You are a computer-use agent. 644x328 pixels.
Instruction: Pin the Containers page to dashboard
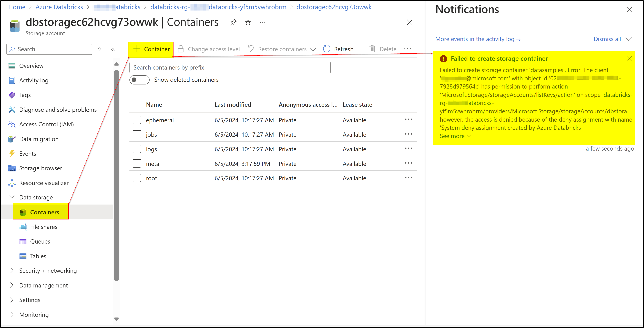click(x=233, y=22)
